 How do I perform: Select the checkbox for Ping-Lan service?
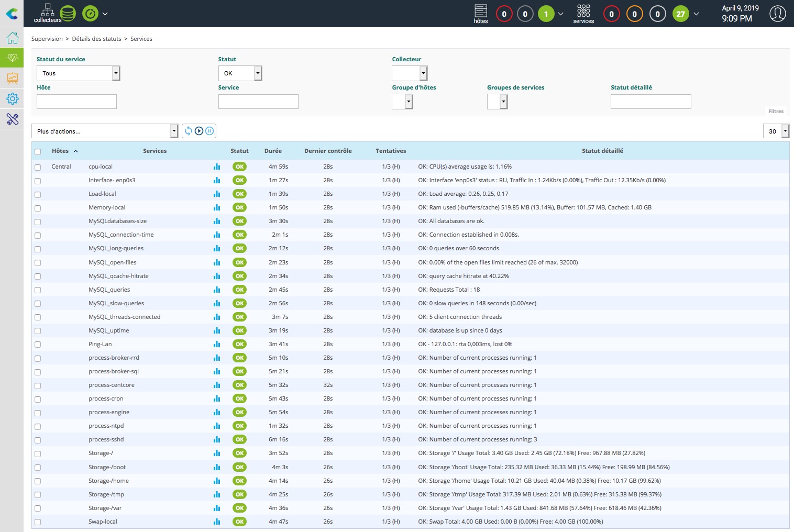tap(38, 345)
